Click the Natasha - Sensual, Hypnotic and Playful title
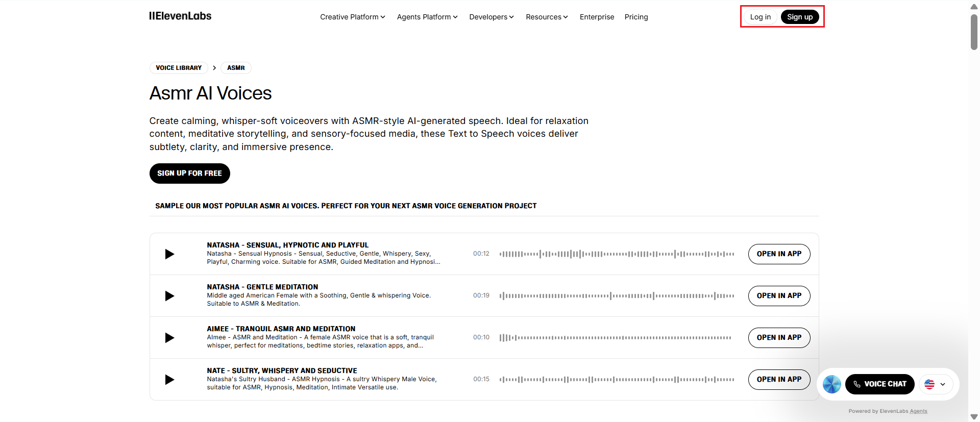The image size is (980, 422). 288,245
